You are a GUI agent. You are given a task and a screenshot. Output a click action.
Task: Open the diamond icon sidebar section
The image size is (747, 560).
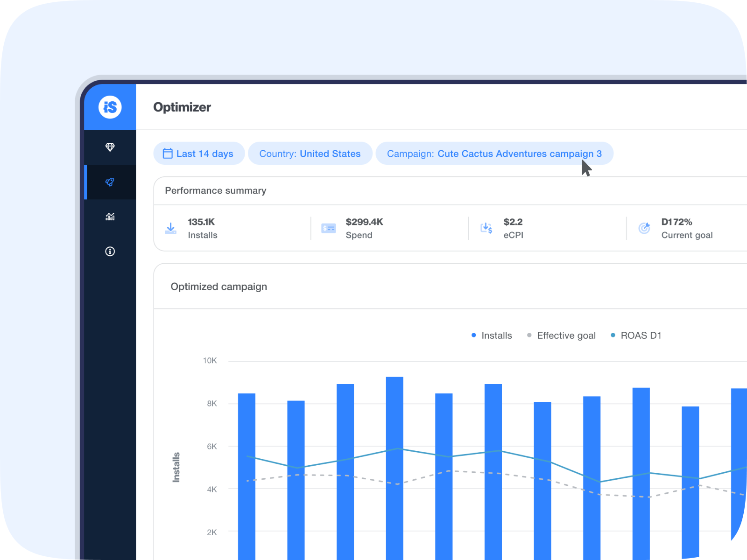[110, 147]
